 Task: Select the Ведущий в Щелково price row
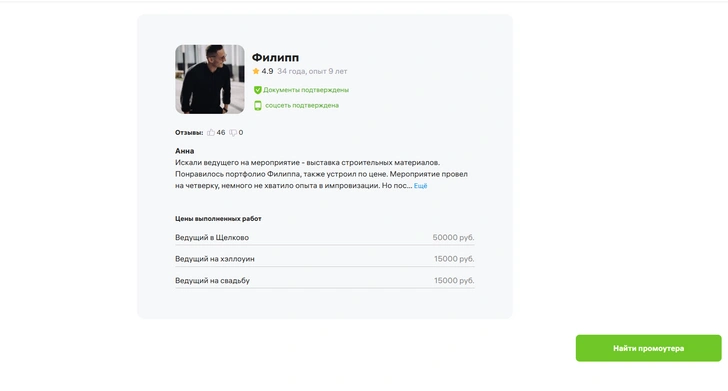[x=325, y=237]
